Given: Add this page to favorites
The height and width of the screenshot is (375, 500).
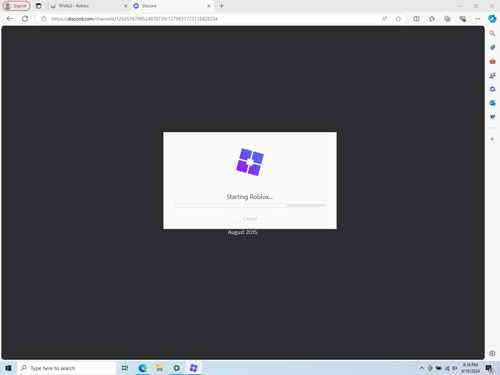Looking at the screenshot, I should (x=398, y=19).
